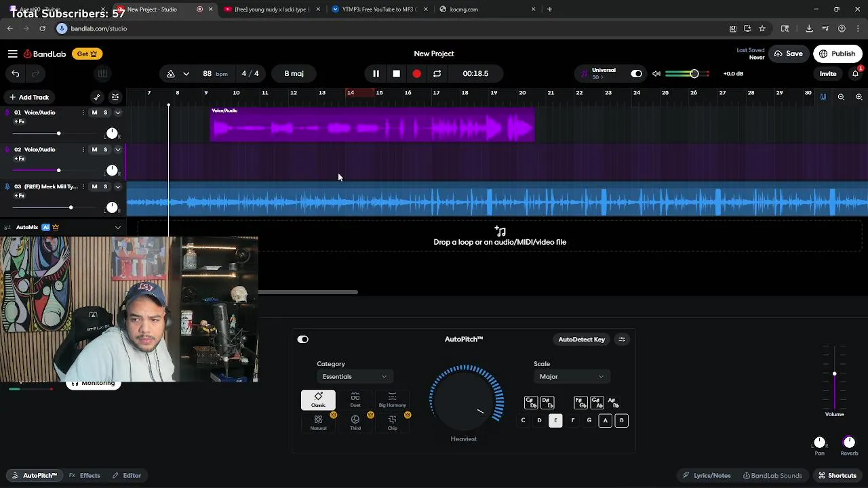This screenshot has height=488, width=868.
Task: Click the Save button
Action: (789, 54)
